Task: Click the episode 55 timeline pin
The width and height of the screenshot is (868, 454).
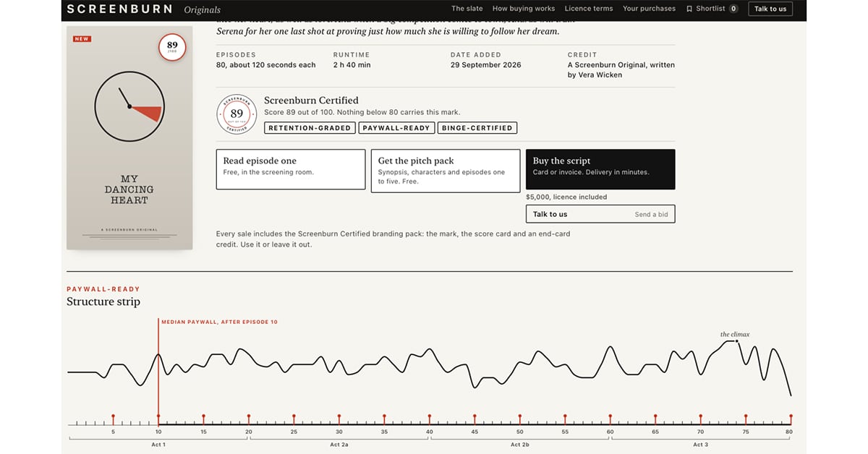Action: (565, 420)
